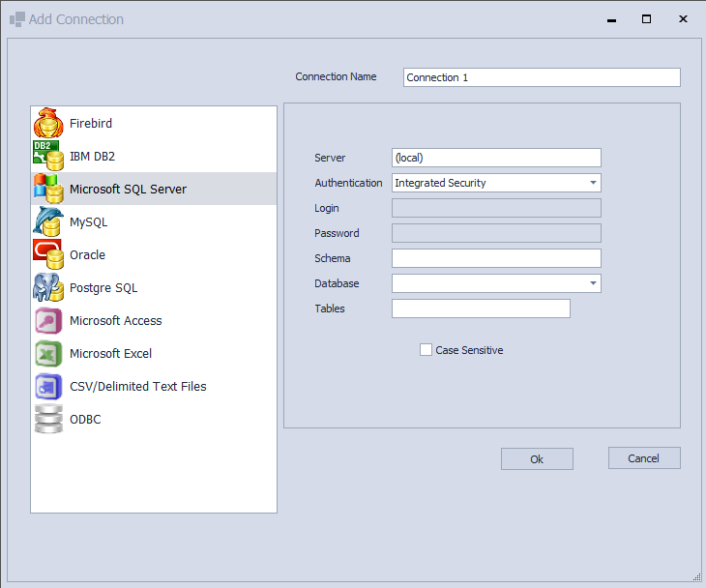Image resolution: width=706 pixels, height=588 pixels.
Task: Click the window resize grip
Action: [x=697, y=577]
